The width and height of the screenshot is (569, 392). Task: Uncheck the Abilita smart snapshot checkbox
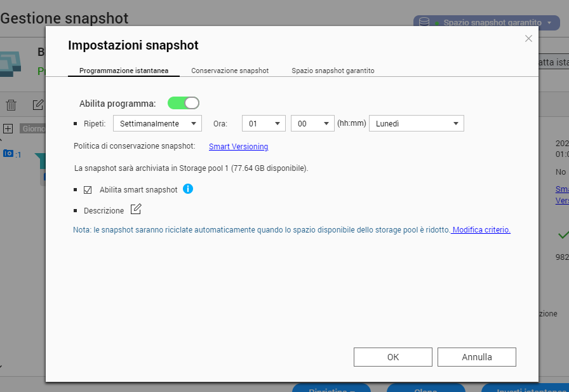(x=88, y=189)
